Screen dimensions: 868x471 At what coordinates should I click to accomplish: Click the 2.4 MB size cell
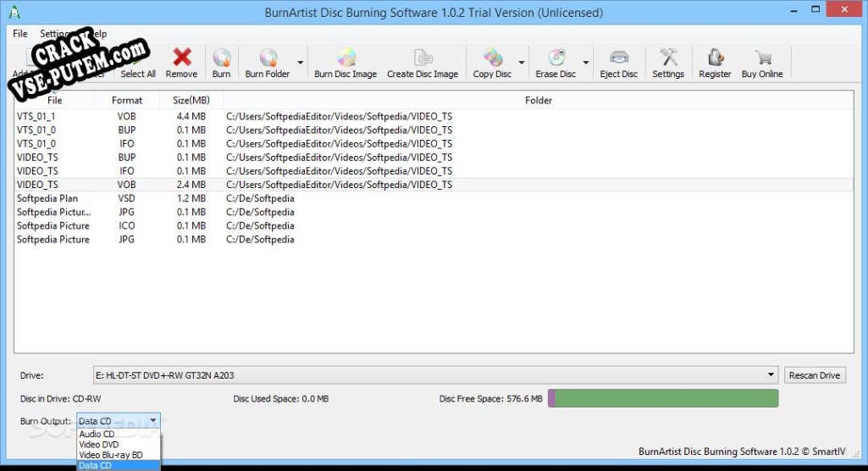coord(191,185)
